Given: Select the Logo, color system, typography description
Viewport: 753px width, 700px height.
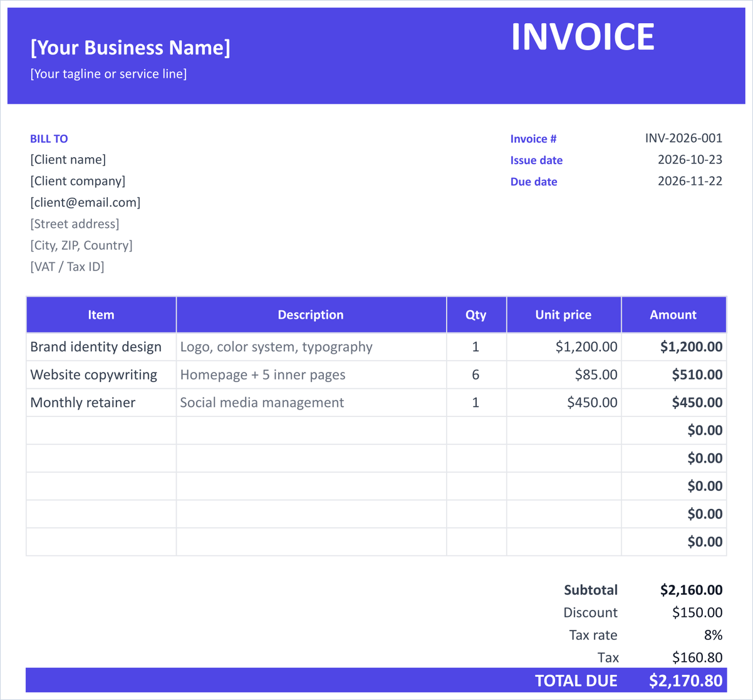Looking at the screenshot, I should pyautogui.click(x=311, y=347).
